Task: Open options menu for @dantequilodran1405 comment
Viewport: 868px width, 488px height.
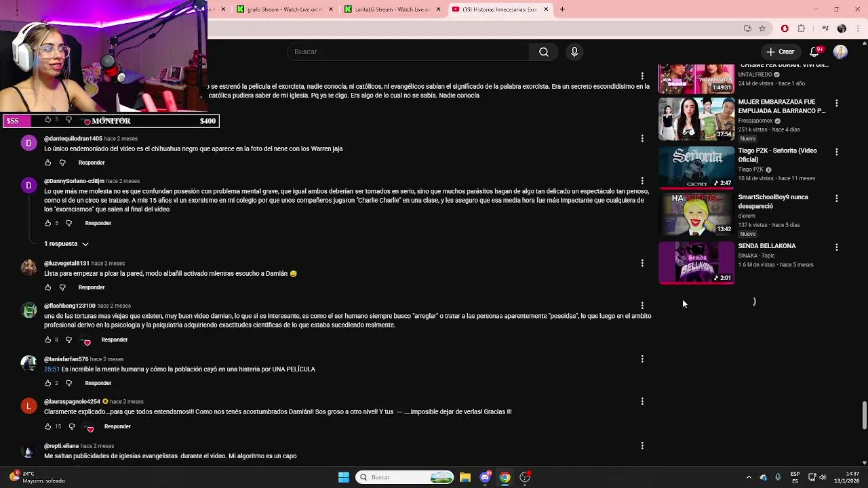Action: coord(642,138)
